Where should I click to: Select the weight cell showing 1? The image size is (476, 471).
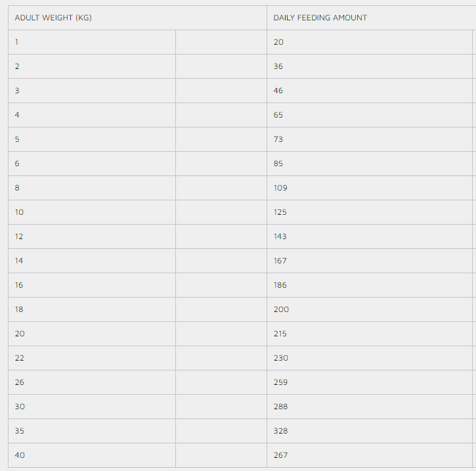[17, 42]
